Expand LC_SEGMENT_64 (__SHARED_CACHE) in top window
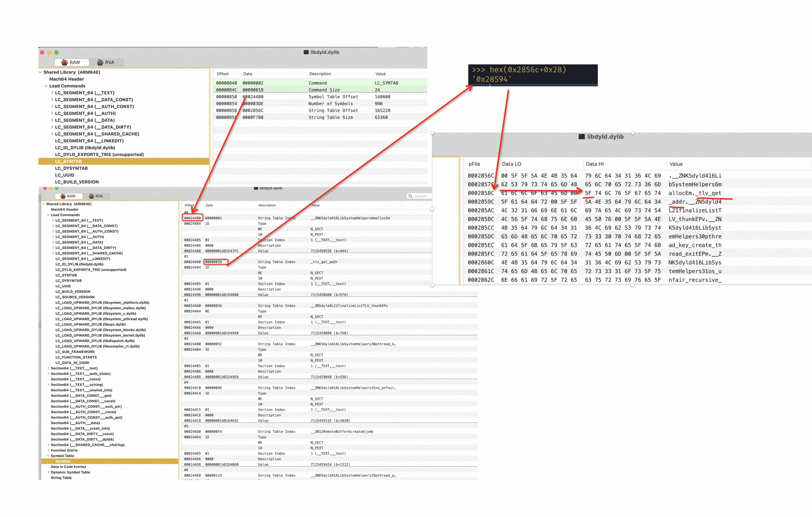Viewport: 812px width, 517px height. [x=52, y=134]
